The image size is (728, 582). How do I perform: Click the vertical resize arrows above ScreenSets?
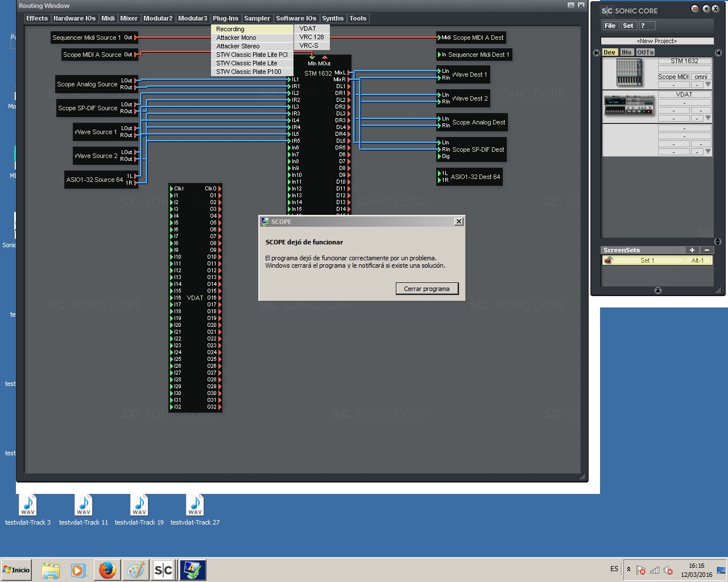coord(718,242)
